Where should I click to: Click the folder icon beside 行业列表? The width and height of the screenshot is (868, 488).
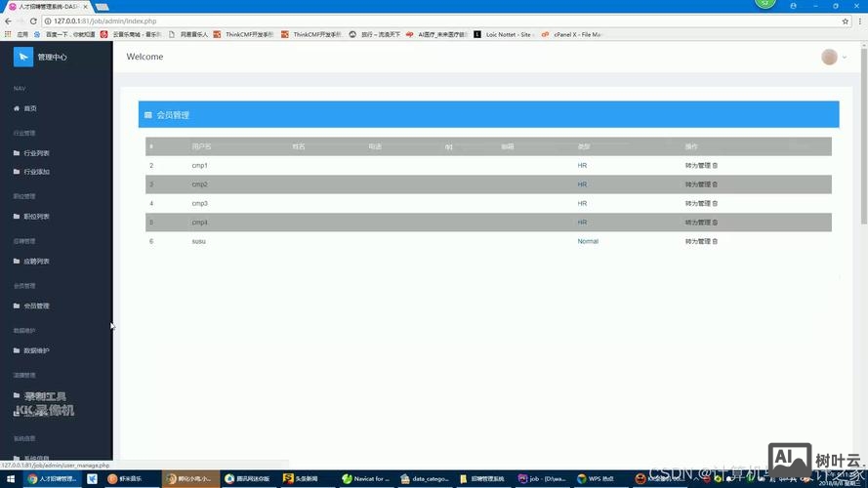(x=17, y=153)
